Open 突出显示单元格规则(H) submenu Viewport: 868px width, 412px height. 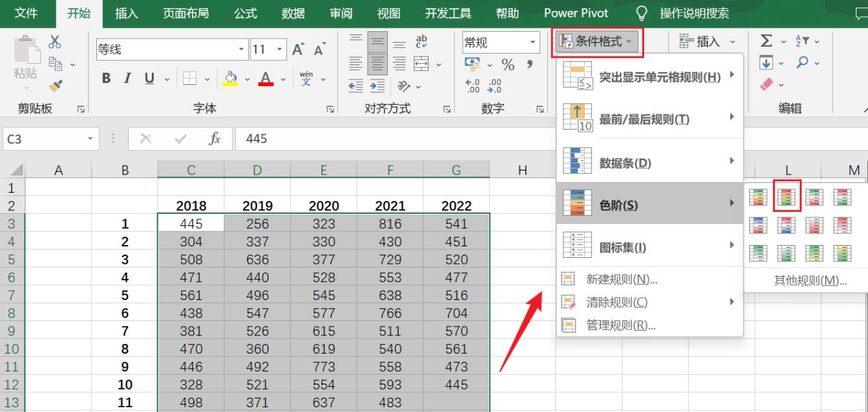(x=650, y=76)
